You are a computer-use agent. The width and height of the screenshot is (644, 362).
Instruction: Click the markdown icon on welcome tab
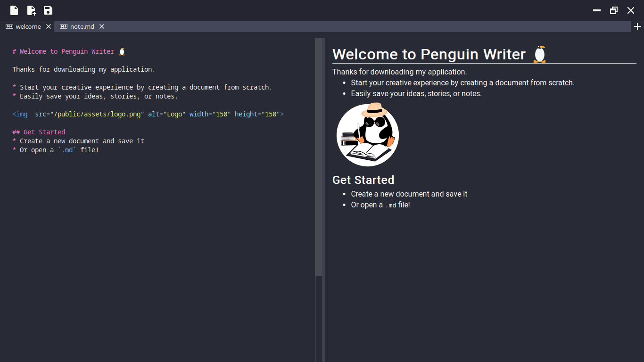pyautogui.click(x=9, y=26)
